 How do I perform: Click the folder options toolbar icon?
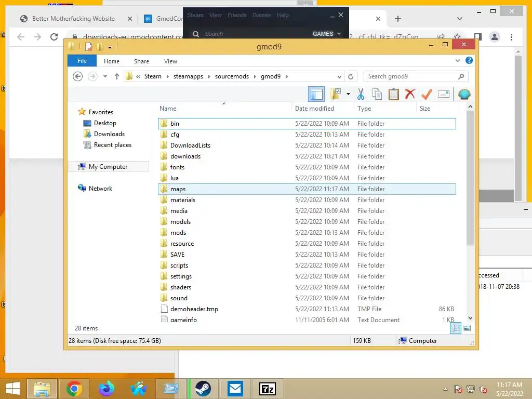336,94
